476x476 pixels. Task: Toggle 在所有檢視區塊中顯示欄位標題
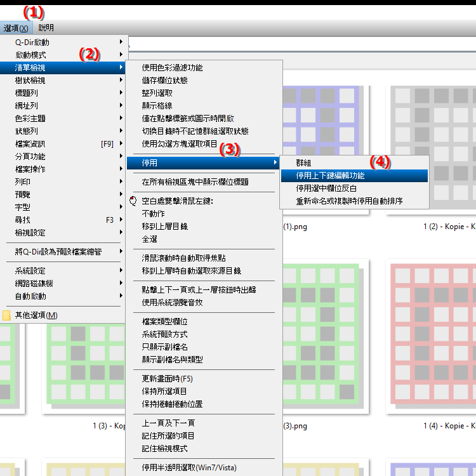tap(204, 182)
